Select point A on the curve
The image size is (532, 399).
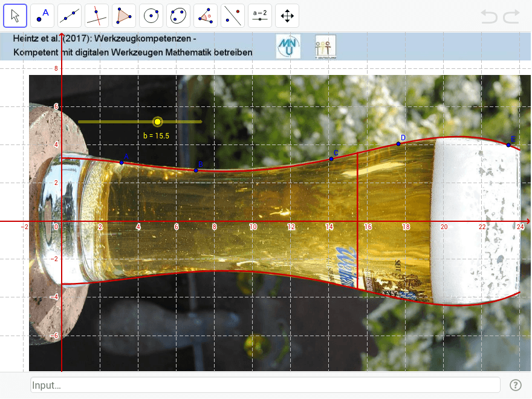(x=122, y=163)
